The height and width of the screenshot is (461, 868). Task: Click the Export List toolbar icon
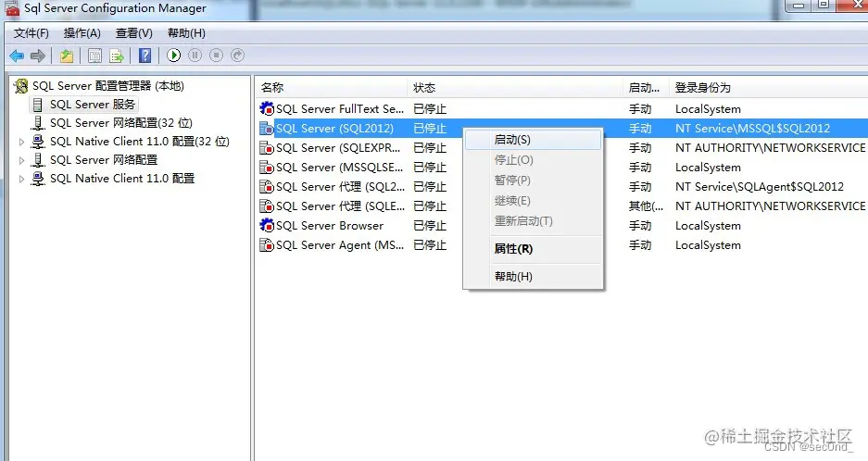pyautogui.click(x=117, y=56)
